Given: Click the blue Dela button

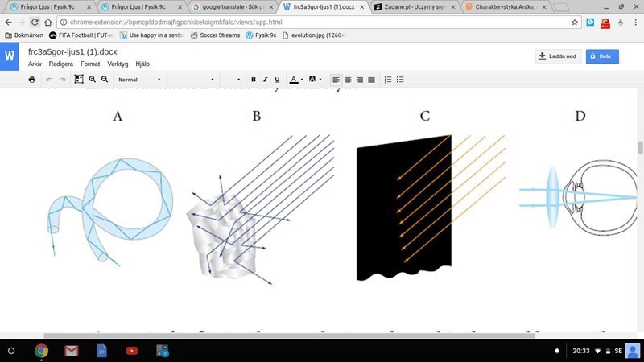Looking at the screenshot, I should point(602,56).
